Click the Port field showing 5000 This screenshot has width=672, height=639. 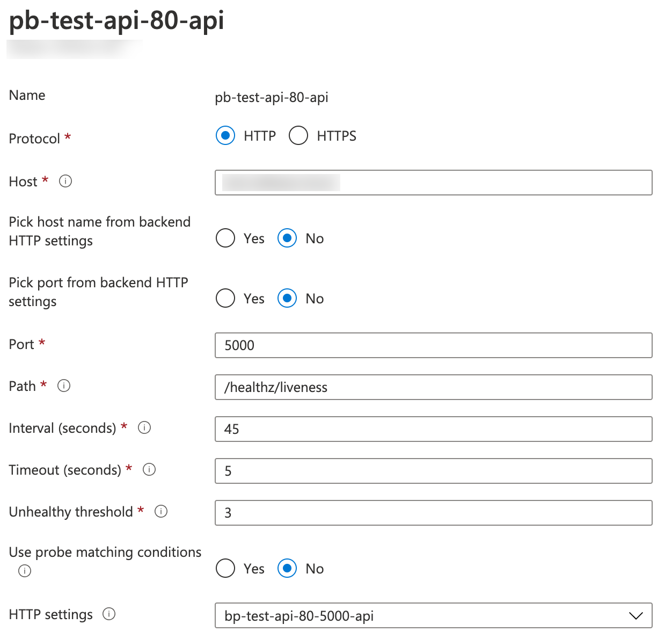tap(433, 345)
